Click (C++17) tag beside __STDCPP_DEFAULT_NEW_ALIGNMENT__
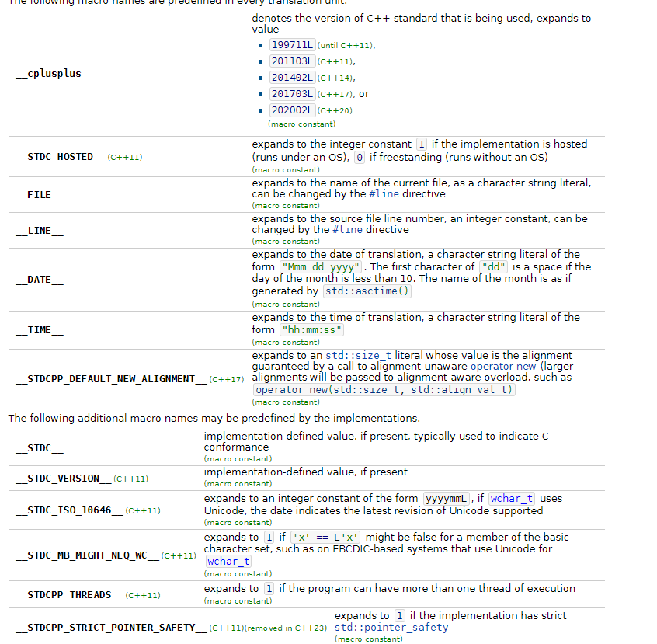This screenshot has width=657, height=644. point(227,379)
